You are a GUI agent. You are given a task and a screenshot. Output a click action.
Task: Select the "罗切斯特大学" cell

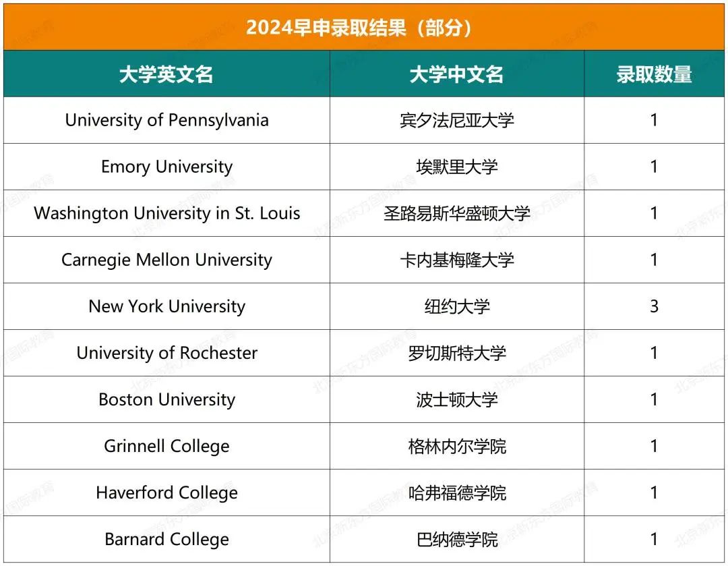pyautogui.click(x=457, y=353)
